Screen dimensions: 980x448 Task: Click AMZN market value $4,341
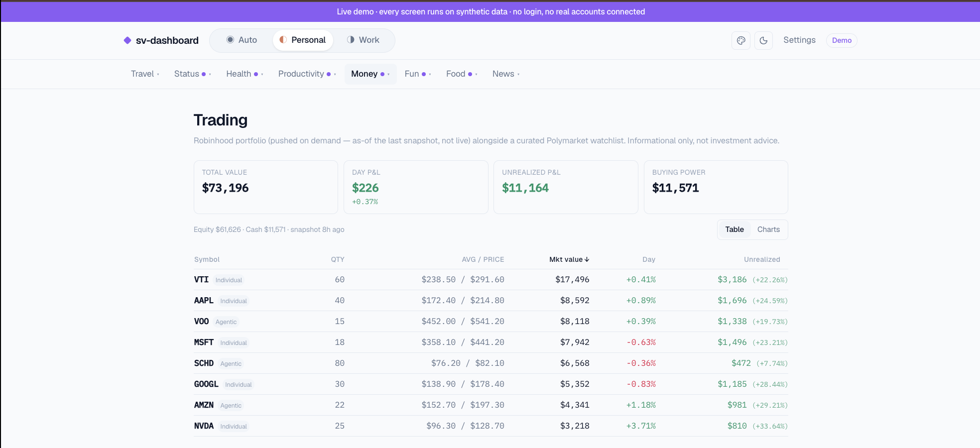[x=575, y=405]
